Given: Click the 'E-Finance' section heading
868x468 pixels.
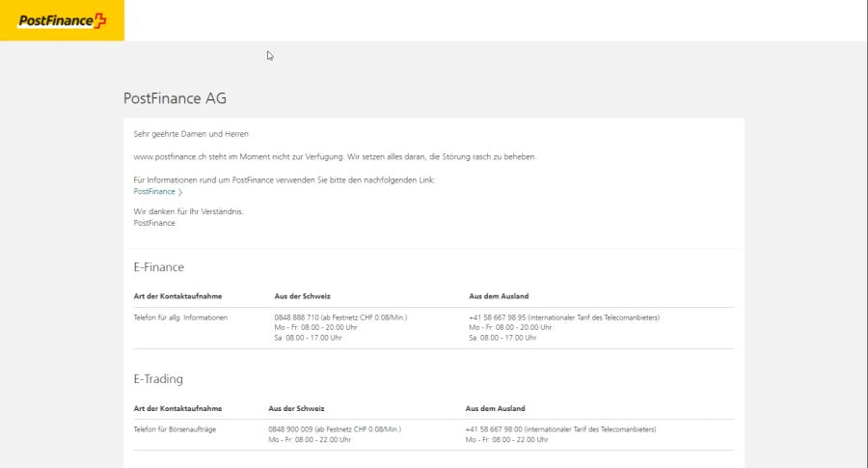Looking at the screenshot, I should tap(159, 267).
